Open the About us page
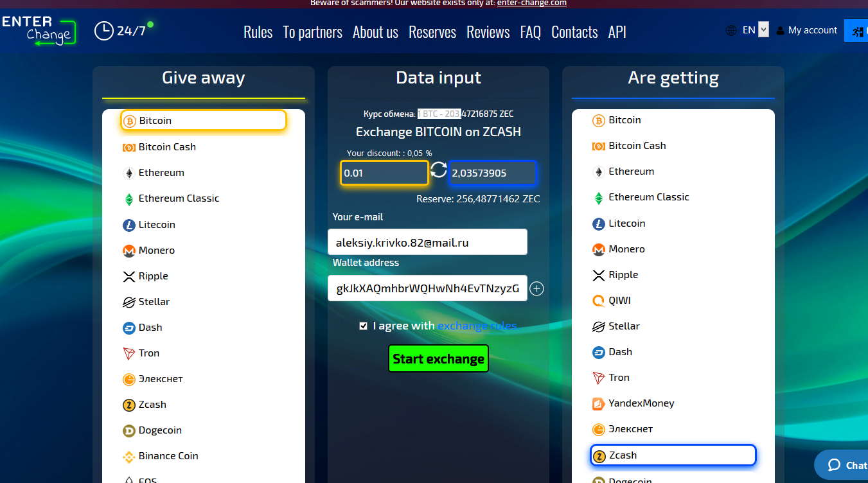The image size is (868, 483). click(375, 32)
